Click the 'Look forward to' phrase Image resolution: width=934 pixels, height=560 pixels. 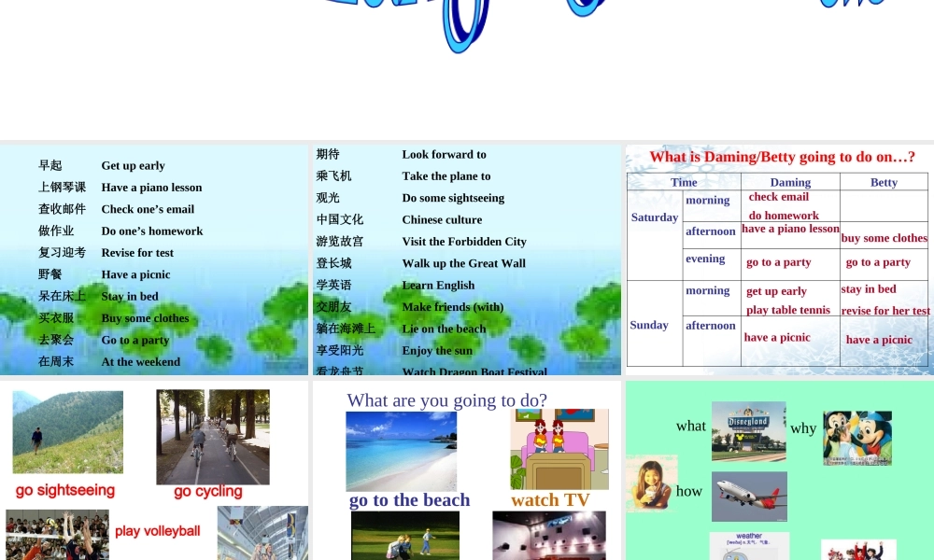click(444, 155)
